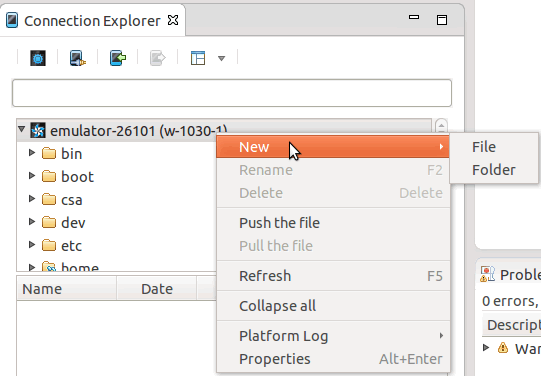Click the emulator-26101 device icon

tap(38, 130)
